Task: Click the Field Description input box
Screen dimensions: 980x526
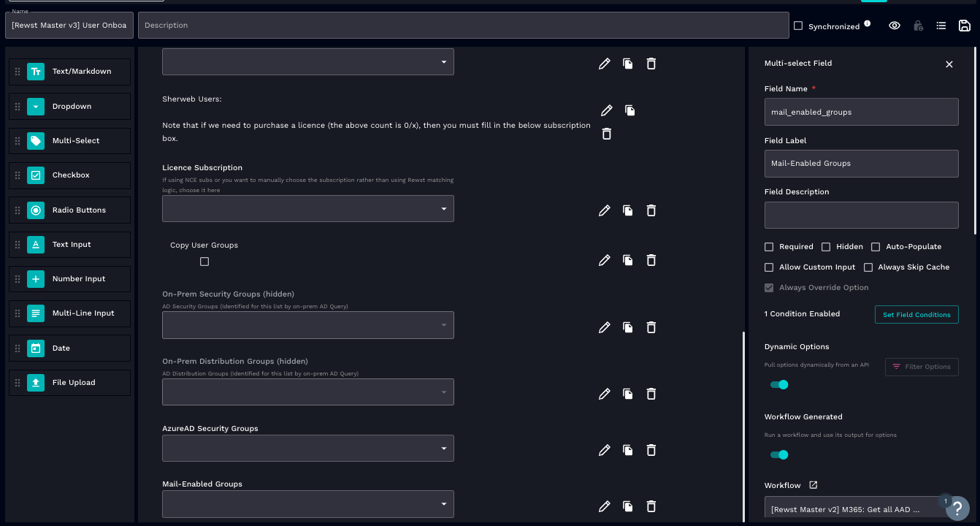Action: (x=861, y=216)
